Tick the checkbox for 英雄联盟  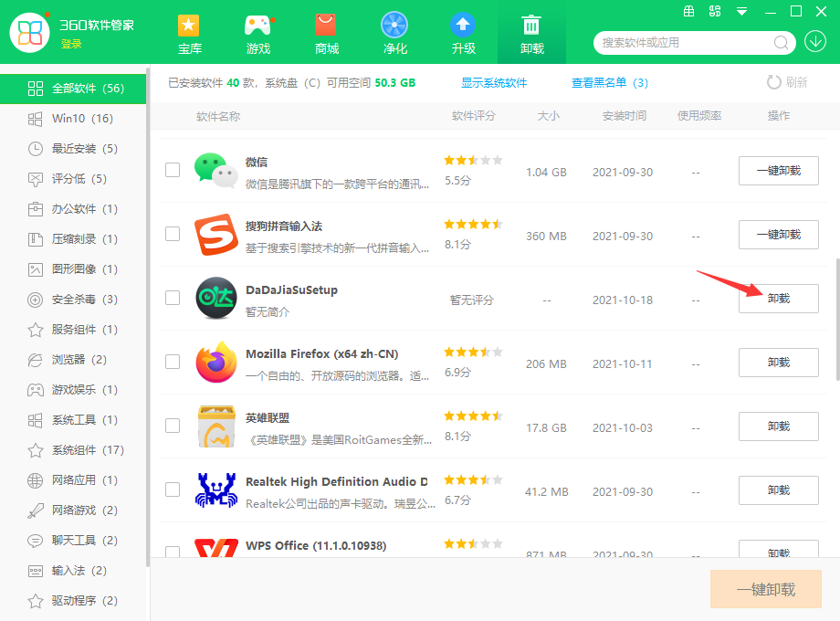tap(173, 426)
